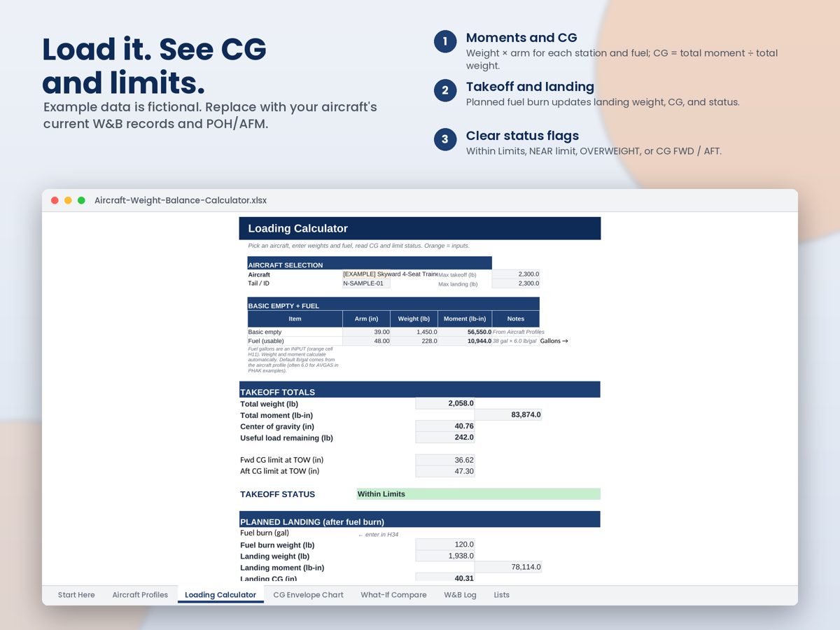The image size is (840, 630).
Task: Select the fuel moment value 10,944.0
Action: coord(465,341)
